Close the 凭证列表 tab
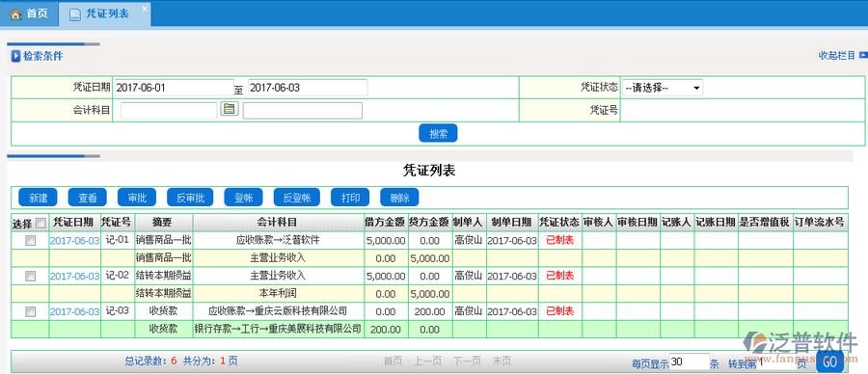The image size is (868, 374). [145, 9]
